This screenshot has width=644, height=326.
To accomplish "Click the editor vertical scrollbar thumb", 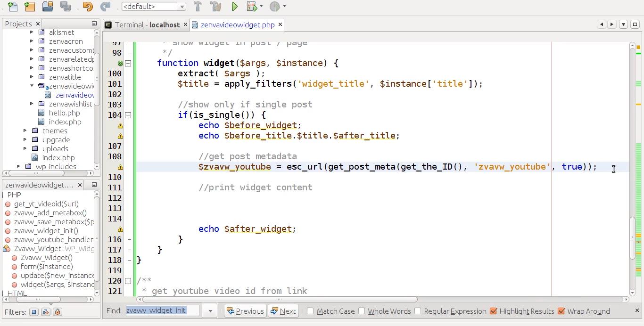I will [633, 238].
